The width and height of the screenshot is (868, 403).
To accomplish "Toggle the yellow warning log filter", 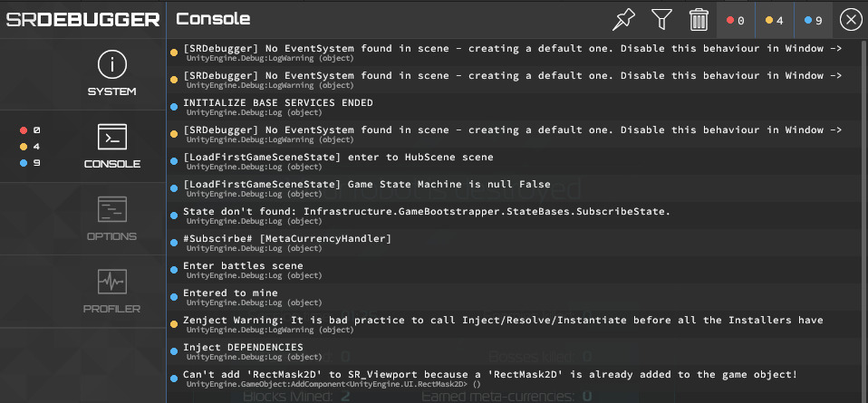I will (x=775, y=21).
